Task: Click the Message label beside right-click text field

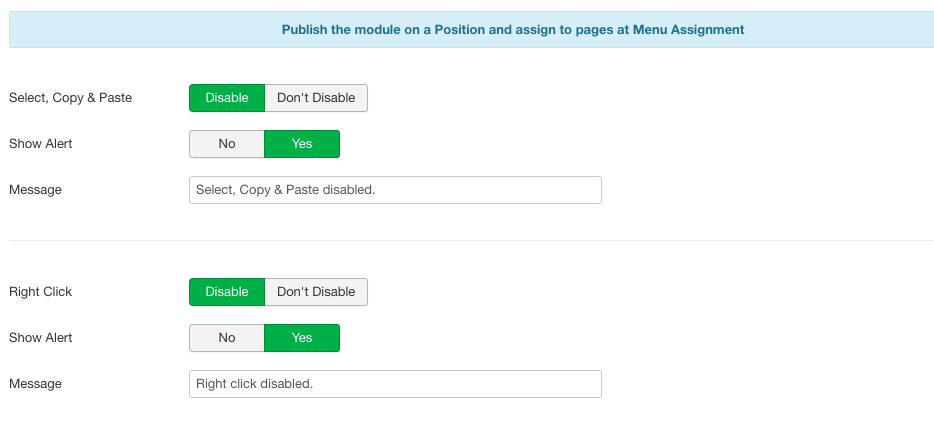Action: pyautogui.click(x=35, y=384)
